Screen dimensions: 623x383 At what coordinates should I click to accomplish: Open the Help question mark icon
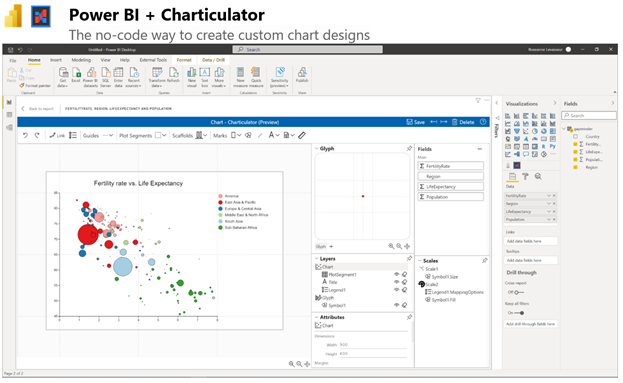coord(483,122)
